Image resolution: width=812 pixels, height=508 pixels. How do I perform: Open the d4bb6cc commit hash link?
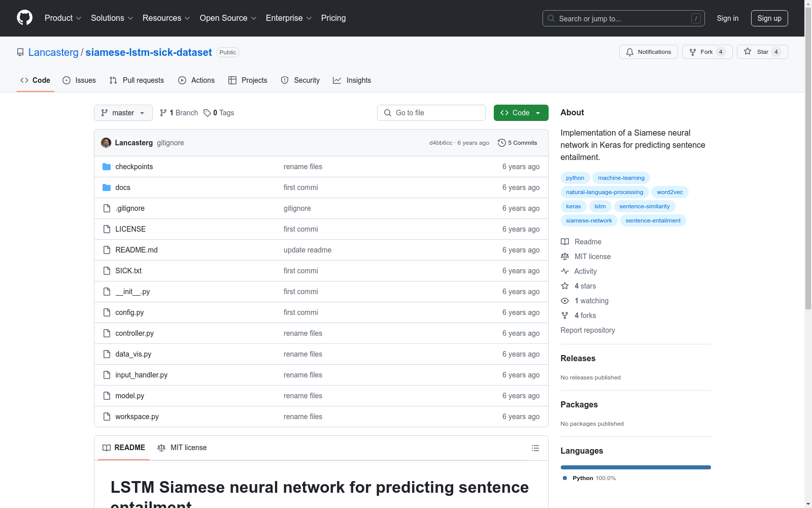pos(441,143)
